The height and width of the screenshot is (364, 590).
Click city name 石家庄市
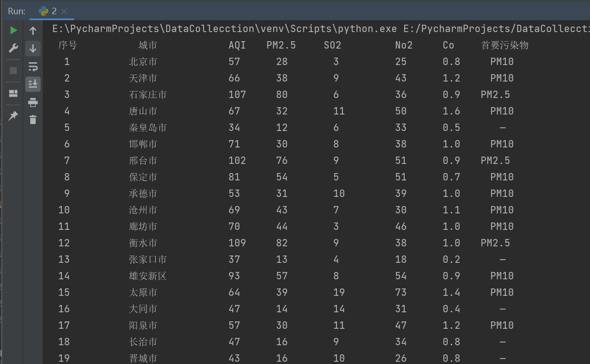(x=148, y=95)
